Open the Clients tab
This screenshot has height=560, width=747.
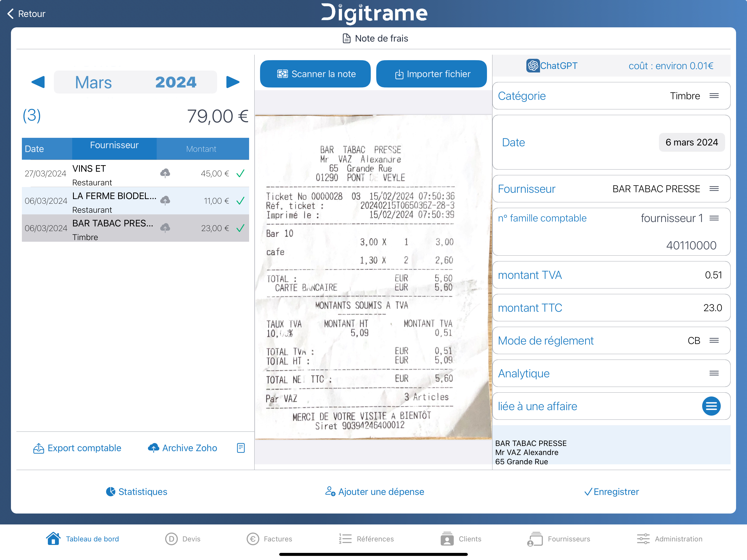[461, 539]
